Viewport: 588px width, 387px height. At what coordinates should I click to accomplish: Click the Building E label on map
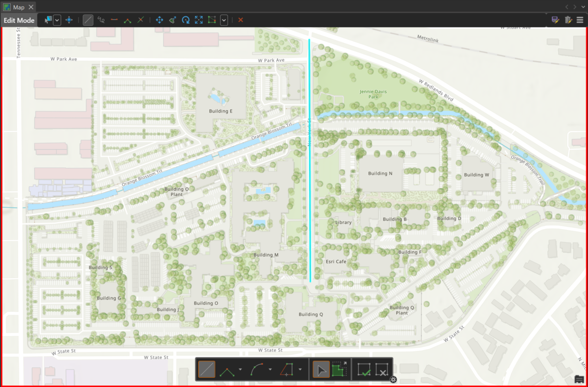[x=221, y=111]
